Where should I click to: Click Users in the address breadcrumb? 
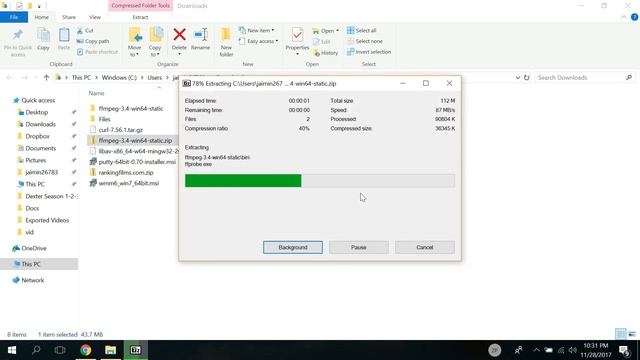[155, 78]
